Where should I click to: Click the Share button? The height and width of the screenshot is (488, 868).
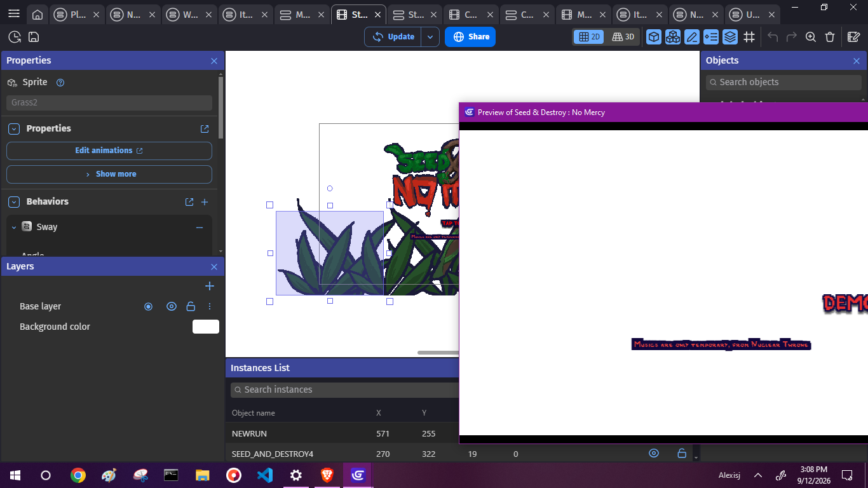[x=470, y=37]
